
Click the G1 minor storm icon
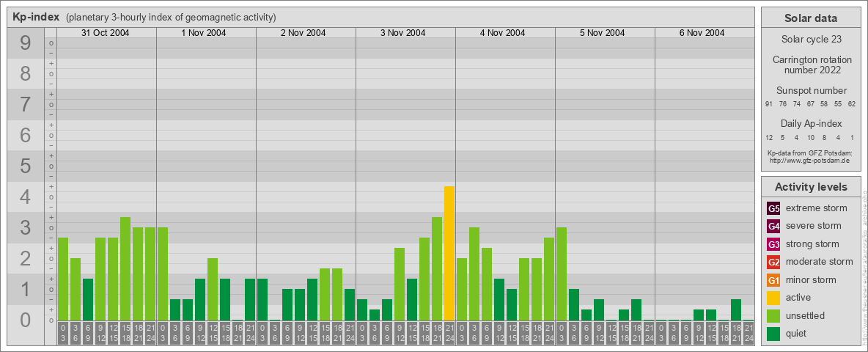tap(773, 280)
